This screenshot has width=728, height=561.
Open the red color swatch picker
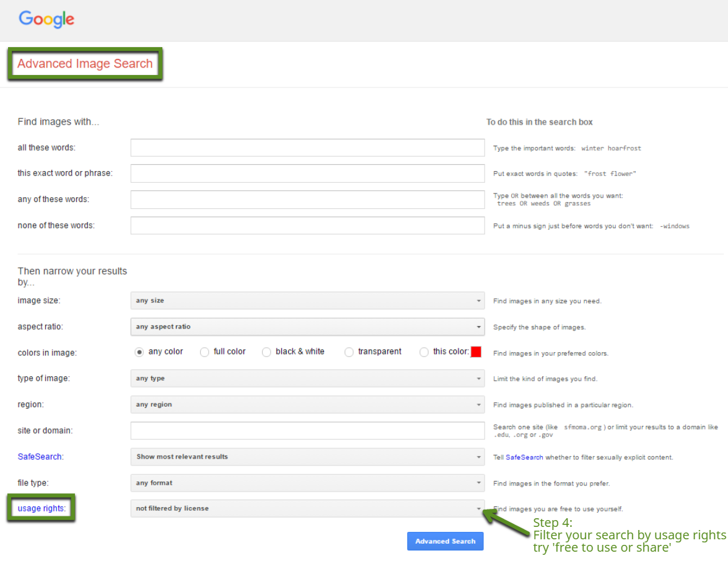[x=476, y=351]
